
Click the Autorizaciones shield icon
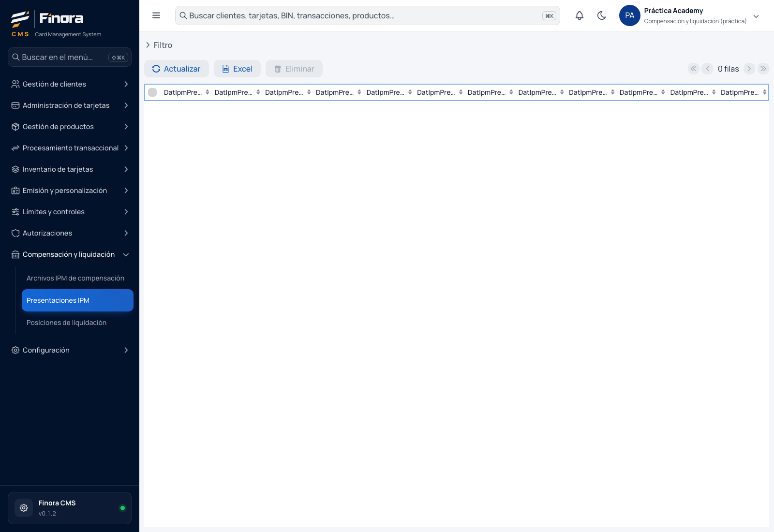click(x=15, y=233)
